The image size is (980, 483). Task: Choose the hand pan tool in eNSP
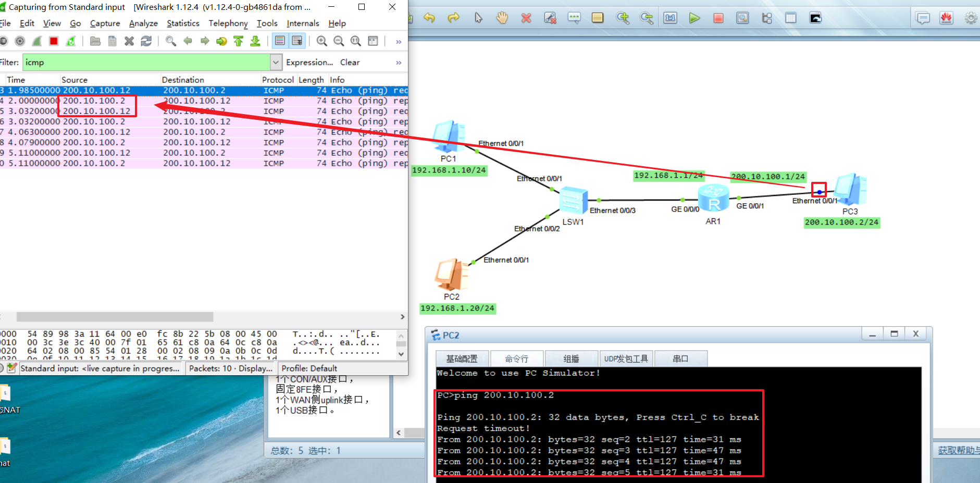pyautogui.click(x=502, y=18)
